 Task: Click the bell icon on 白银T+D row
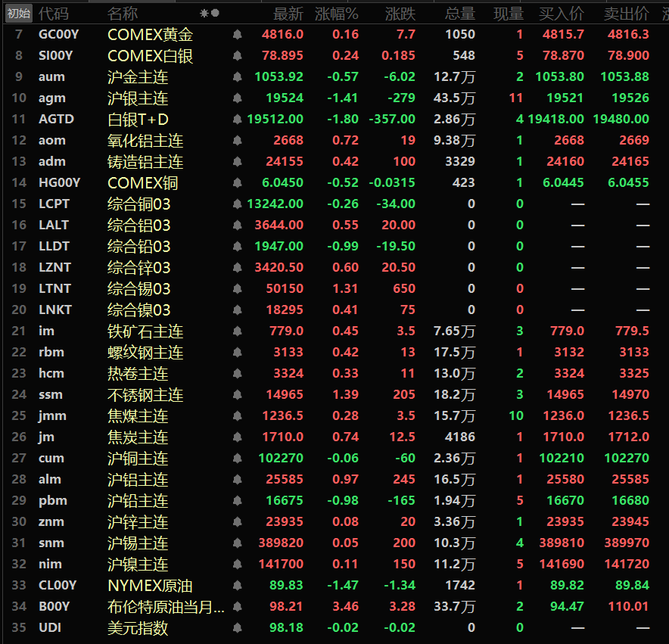coord(237,120)
